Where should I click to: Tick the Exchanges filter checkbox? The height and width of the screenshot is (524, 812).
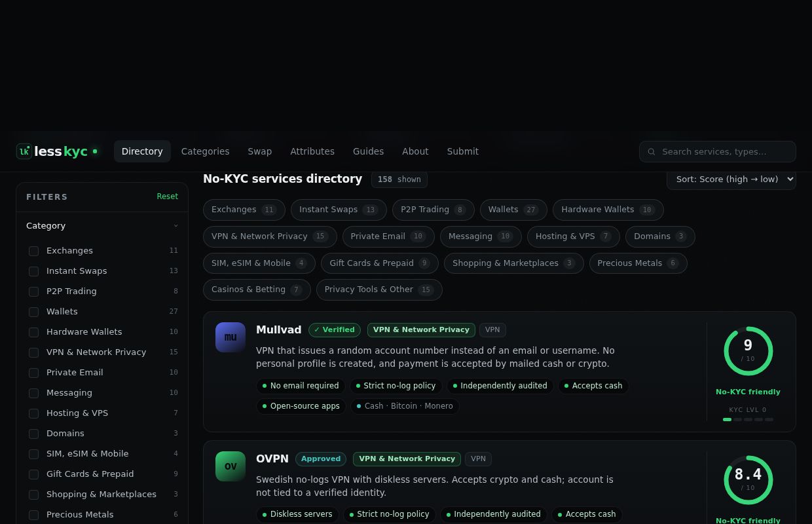pos(33,251)
